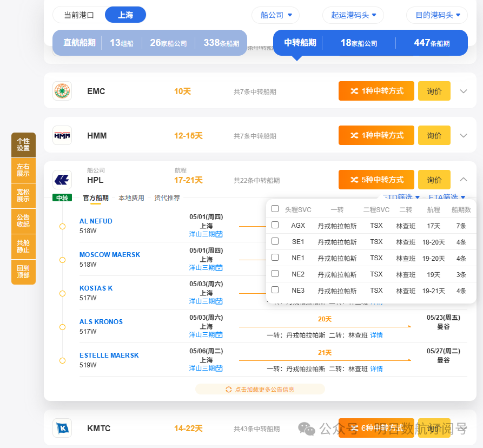The image size is (483, 448).
Task: Click the refresh icon beside 点击加载更多公告信息
Action: click(x=229, y=390)
